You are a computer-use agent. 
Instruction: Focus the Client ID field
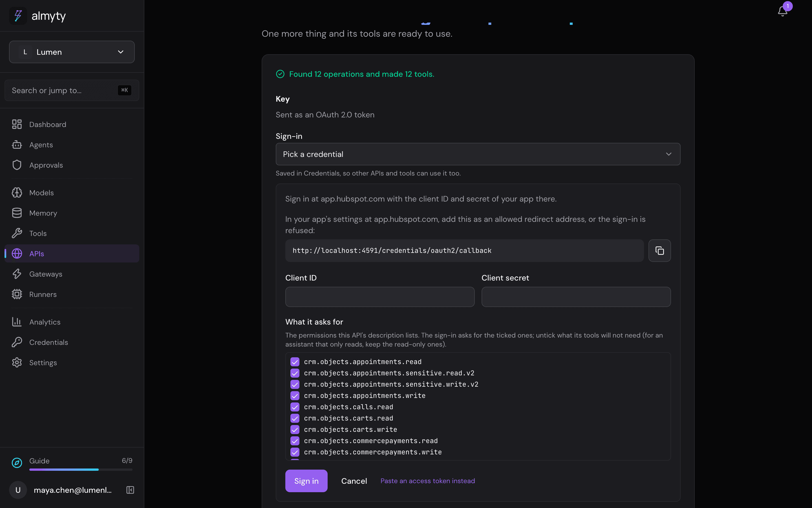379,297
